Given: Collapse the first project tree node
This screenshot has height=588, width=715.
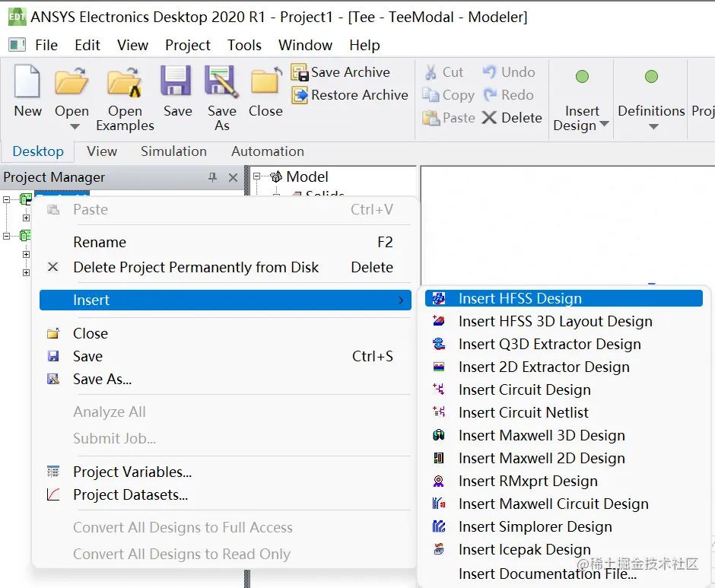Looking at the screenshot, I should tap(6, 200).
